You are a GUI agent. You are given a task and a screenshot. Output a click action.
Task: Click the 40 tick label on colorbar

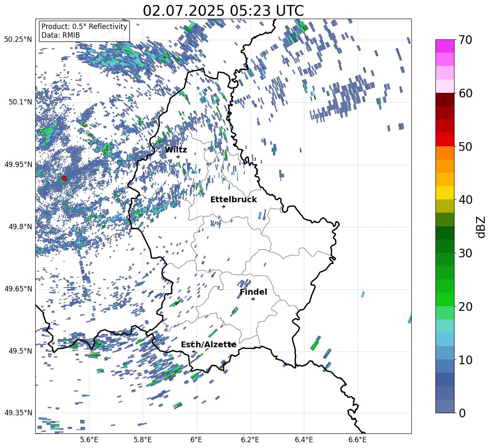click(x=465, y=200)
